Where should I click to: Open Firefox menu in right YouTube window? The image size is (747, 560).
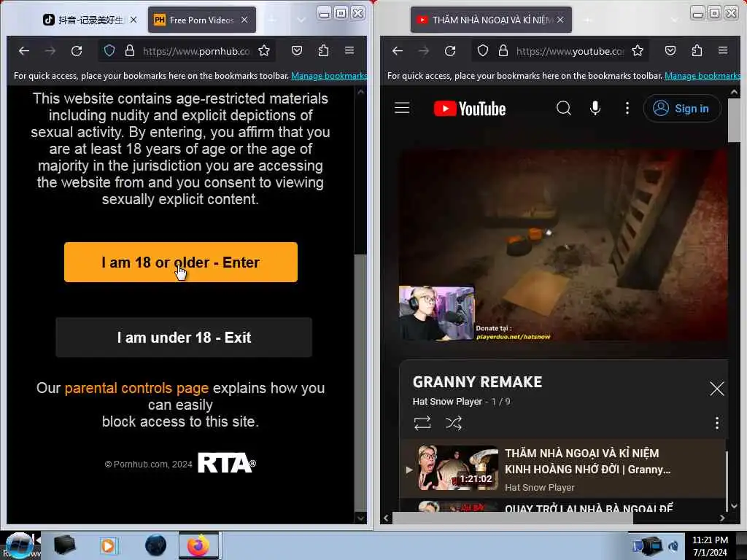pyautogui.click(x=723, y=50)
